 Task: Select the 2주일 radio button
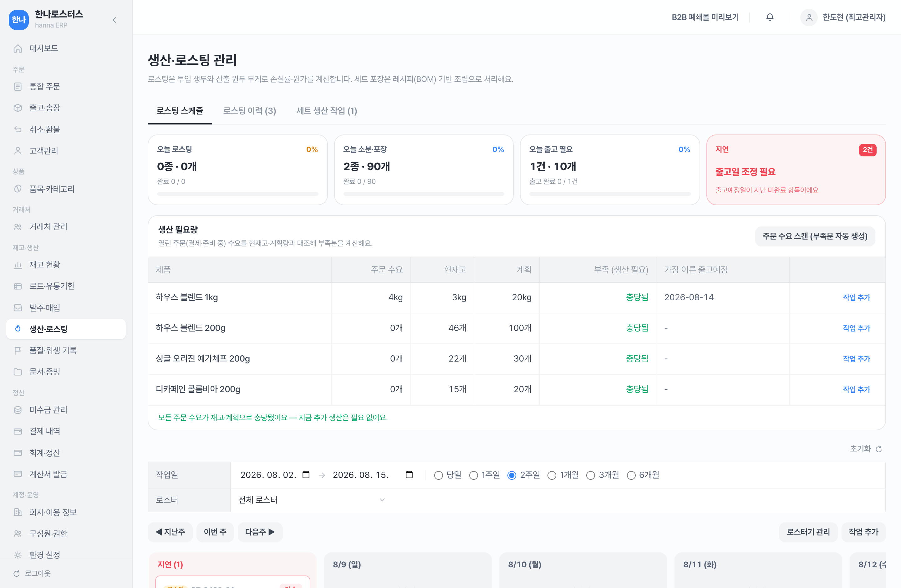tap(512, 475)
